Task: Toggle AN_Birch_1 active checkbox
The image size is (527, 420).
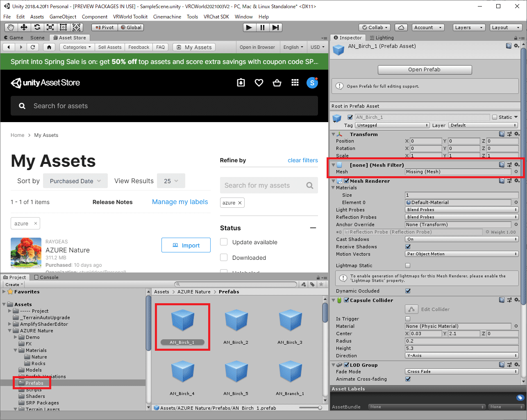Action: 350,117
